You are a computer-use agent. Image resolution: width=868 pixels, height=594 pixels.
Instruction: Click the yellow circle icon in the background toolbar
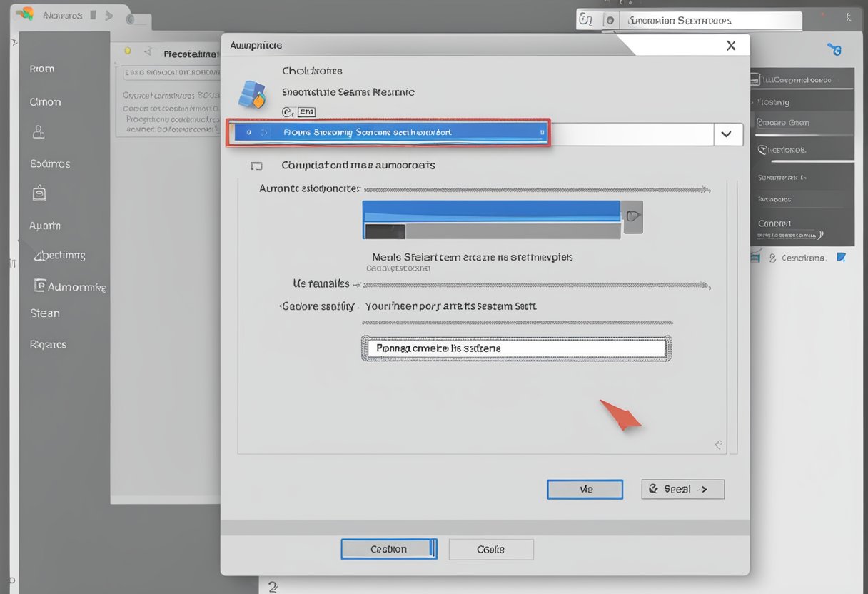tap(126, 51)
